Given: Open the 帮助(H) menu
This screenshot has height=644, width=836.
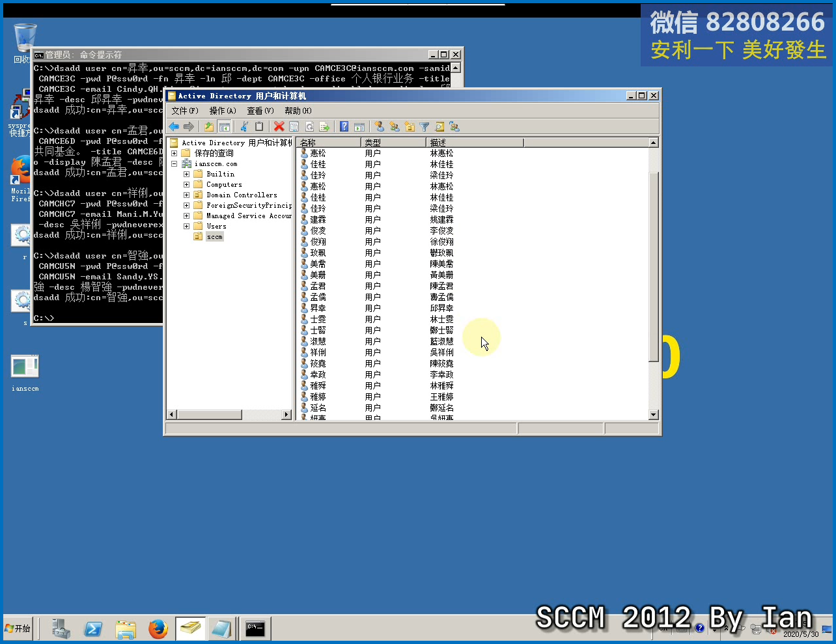Looking at the screenshot, I should pyautogui.click(x=298, y=111).
